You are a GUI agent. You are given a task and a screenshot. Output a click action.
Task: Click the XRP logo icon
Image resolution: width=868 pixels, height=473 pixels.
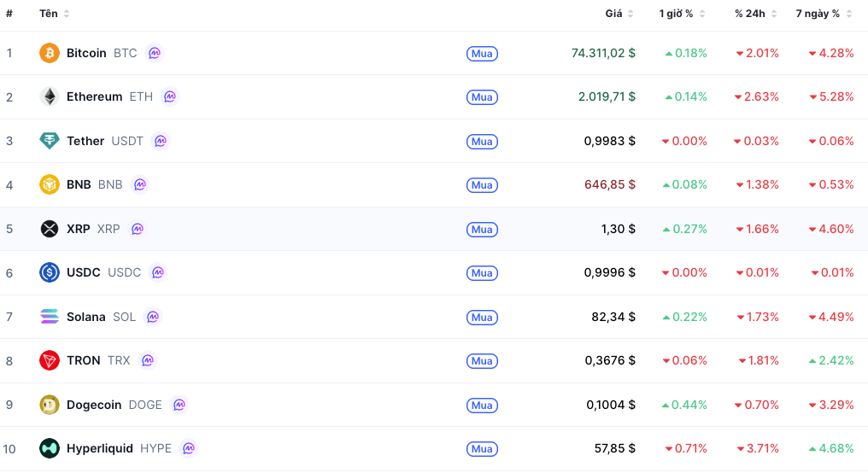pyautogui.click(x=50, y=229)
